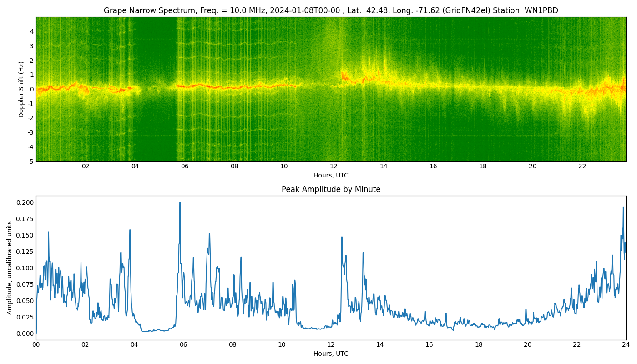Click the -5 Doppler shift tick label
This screenshot has width=637, height=364.
point(30,161)
